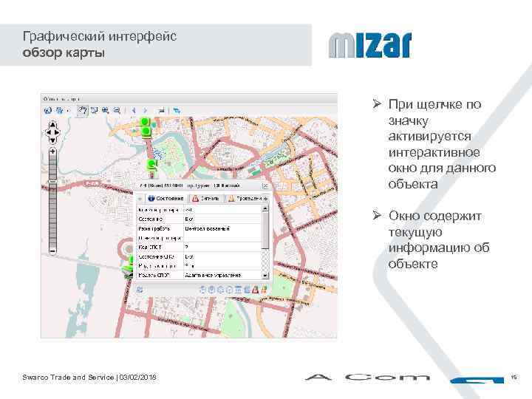
Task: Go to previous map view with left arrow
Action: point(134,110)
